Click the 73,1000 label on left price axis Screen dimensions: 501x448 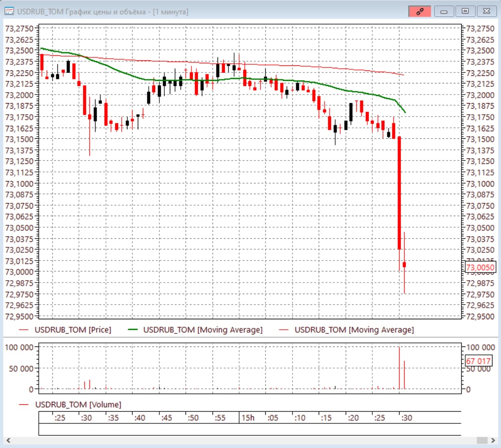click(x=19, y=184)
